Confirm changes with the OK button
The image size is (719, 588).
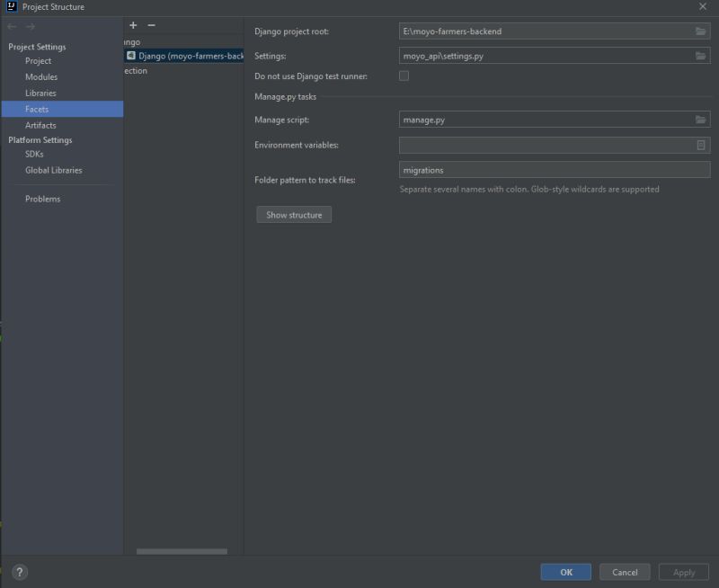pos(565,572)
